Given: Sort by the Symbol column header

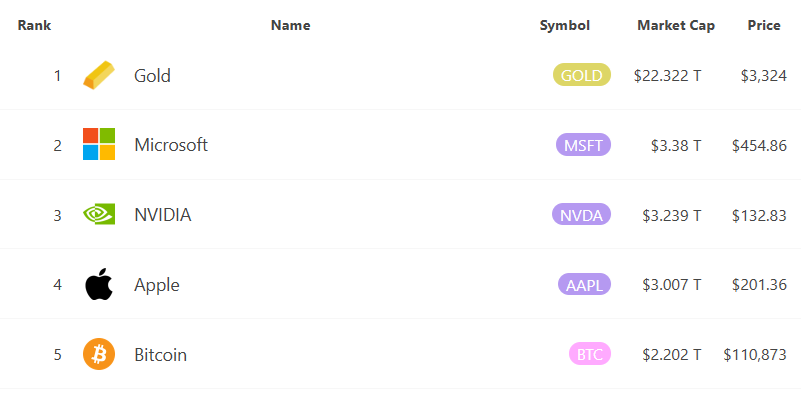Looking at the screenshot, I should (x=565, y=25).
